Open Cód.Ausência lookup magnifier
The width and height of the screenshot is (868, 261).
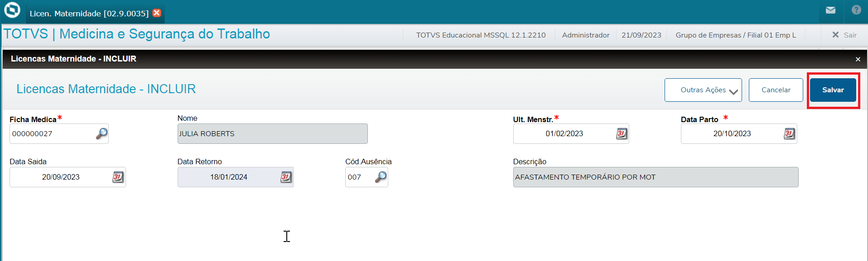381,177
